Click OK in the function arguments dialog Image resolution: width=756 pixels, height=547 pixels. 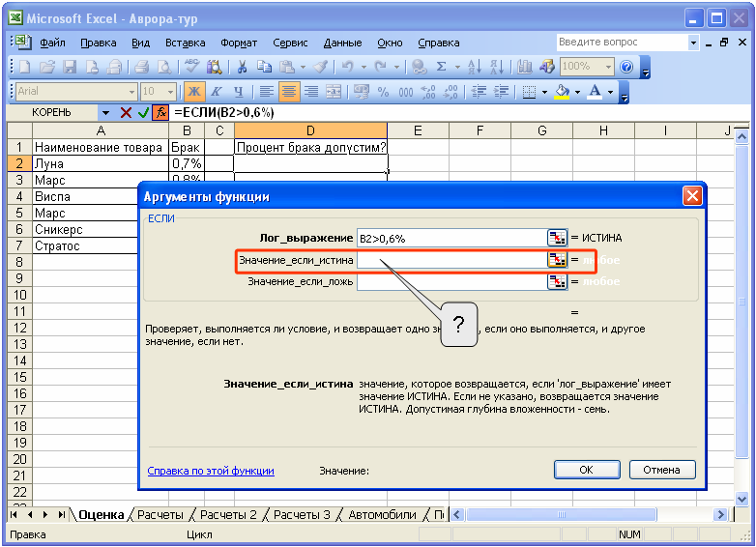coord(587,470)
